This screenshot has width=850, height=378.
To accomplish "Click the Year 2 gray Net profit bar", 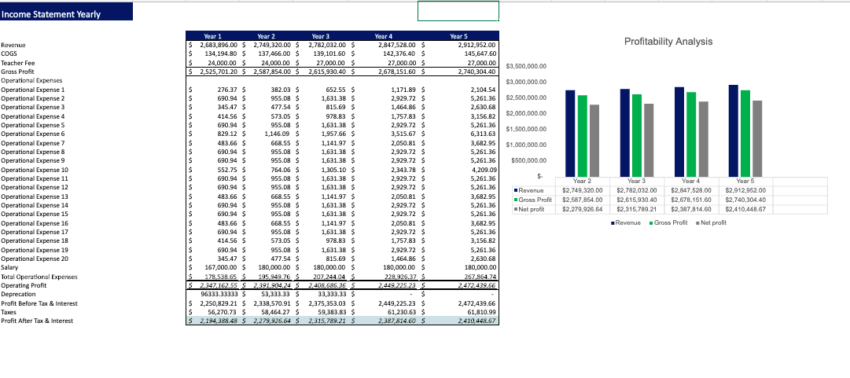I will pos(594,140).
